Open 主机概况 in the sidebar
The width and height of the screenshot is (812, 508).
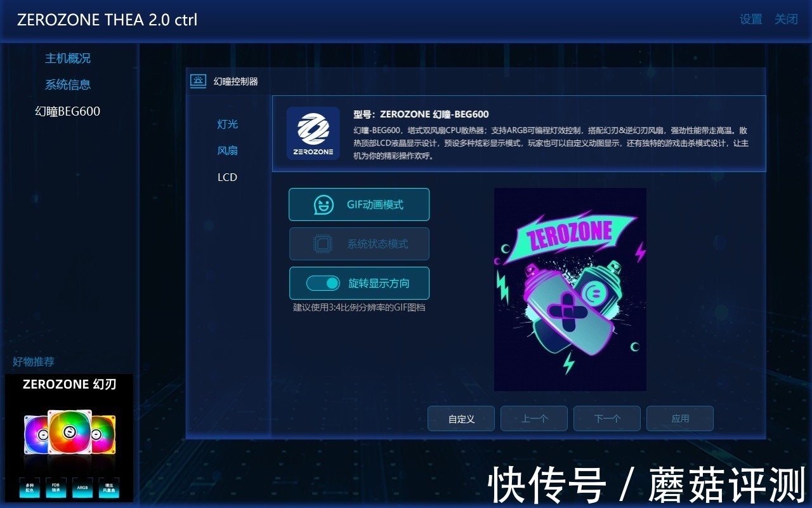pos(68,58)
